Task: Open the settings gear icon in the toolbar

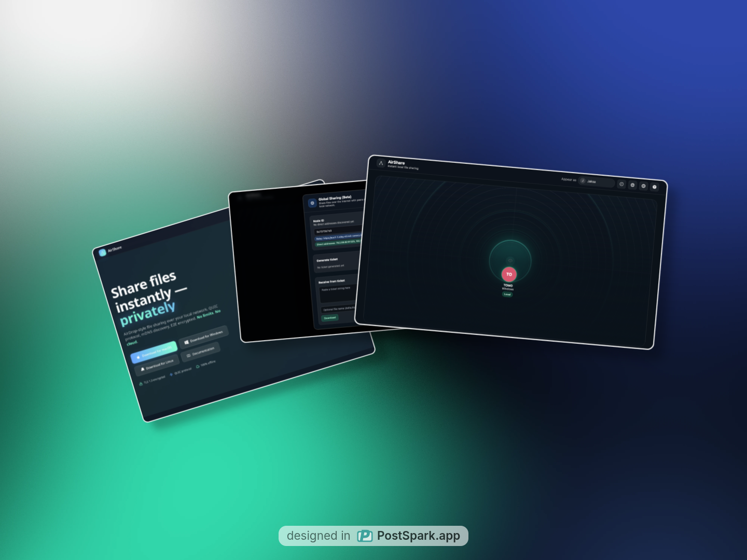Action: (x=644, y=186)
